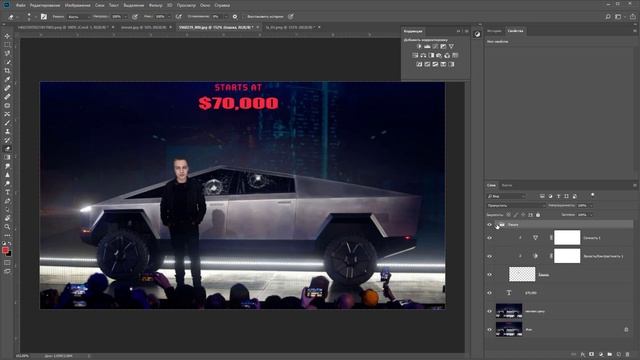Add a Hue/Saturation adjustment from Corrections panel
This screenshot has height=360, width=640.
tap(415, 56)
